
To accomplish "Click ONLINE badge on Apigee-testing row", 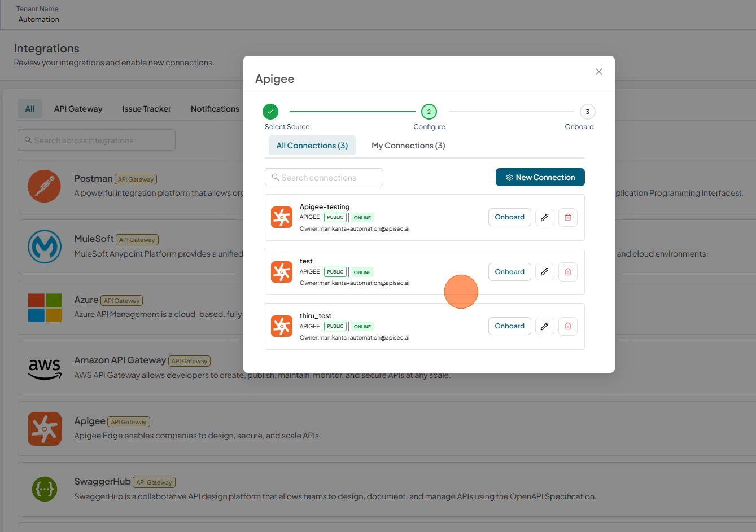I will click(x=362, y=218).
